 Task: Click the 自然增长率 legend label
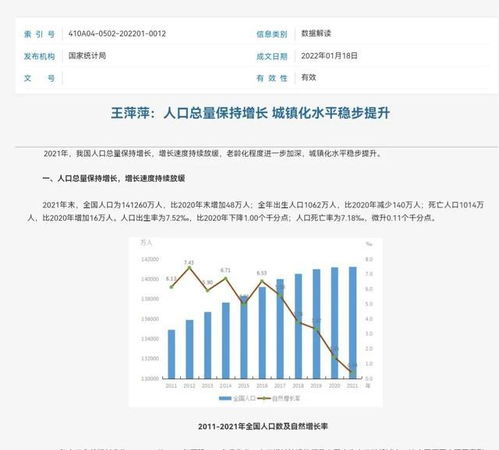coord(286,398)
